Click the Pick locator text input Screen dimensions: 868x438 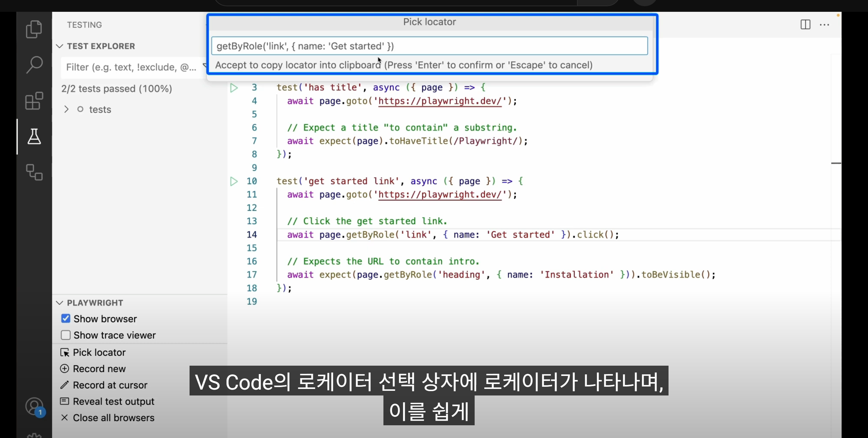(429, 46)
